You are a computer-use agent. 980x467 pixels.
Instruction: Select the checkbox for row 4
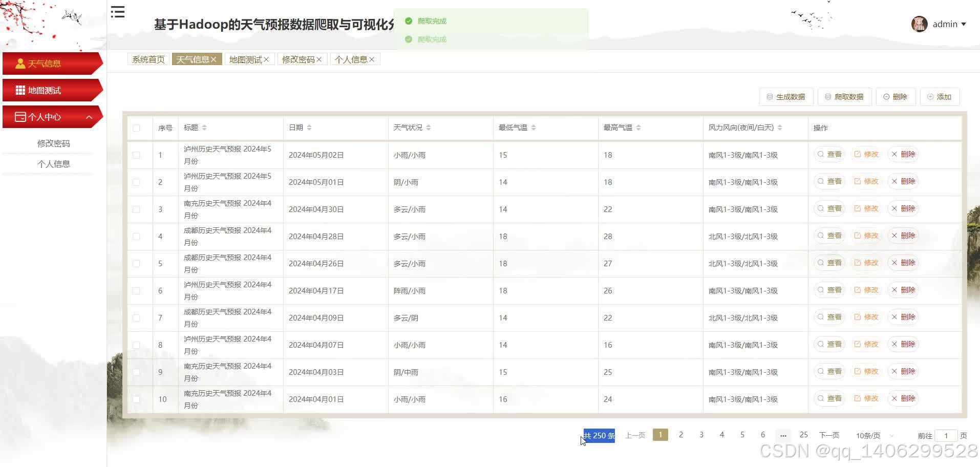[x=136, y=237]
